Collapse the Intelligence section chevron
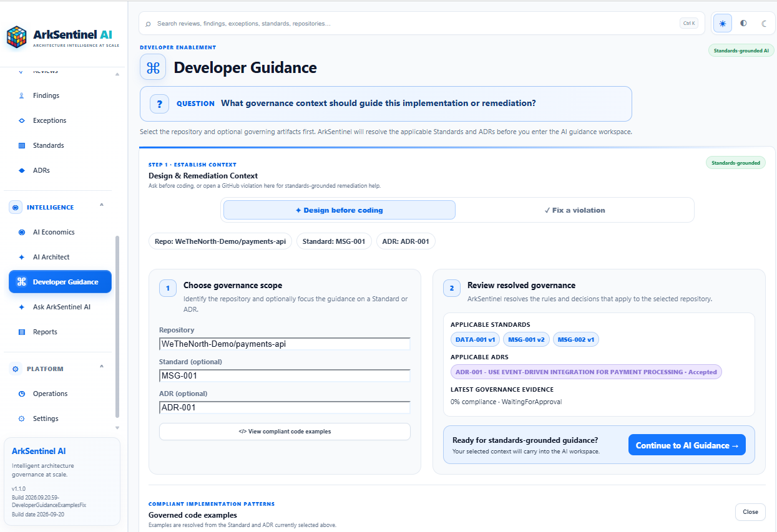Viewport: 777px width, 532px height. tap(102, 206)
